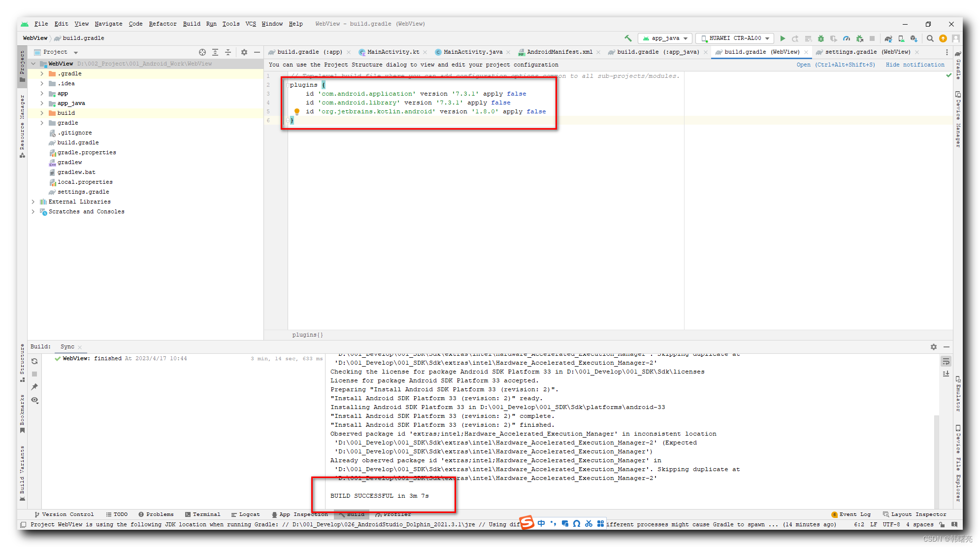Open the Refactor menu
980x547 pixels.
point(163,24)
